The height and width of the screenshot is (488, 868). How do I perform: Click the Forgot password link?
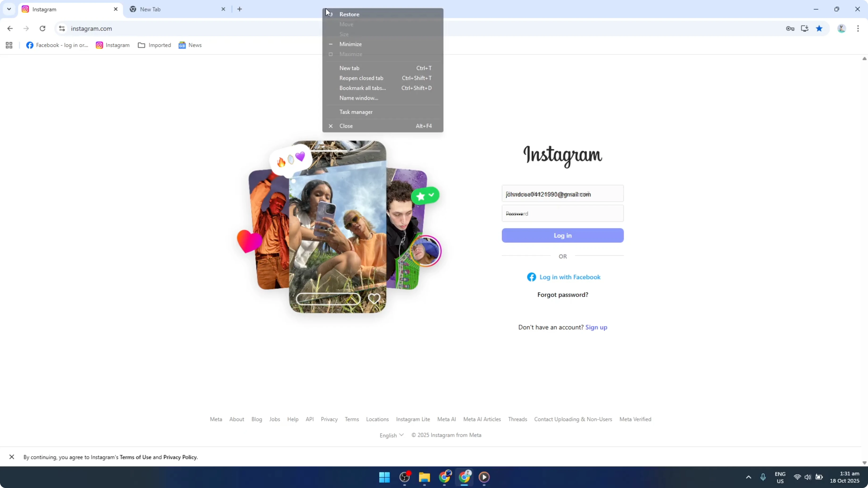click(563, 295)
